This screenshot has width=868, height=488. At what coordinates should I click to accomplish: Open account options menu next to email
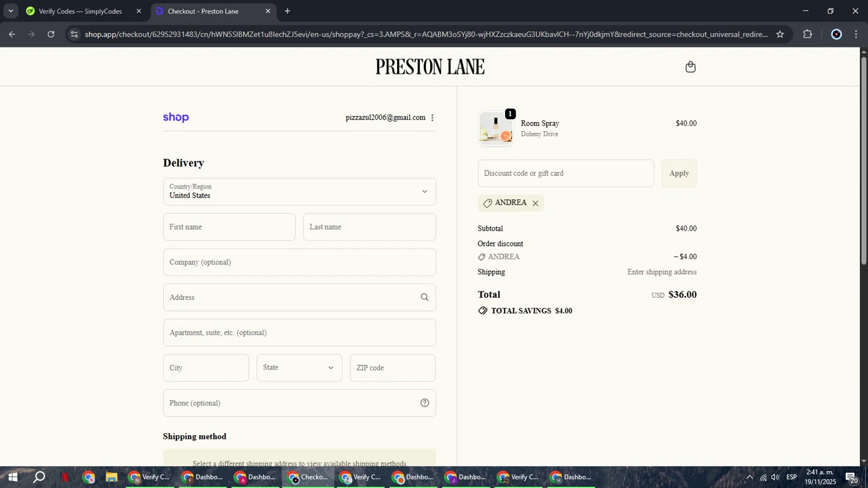tap(432, 117)
